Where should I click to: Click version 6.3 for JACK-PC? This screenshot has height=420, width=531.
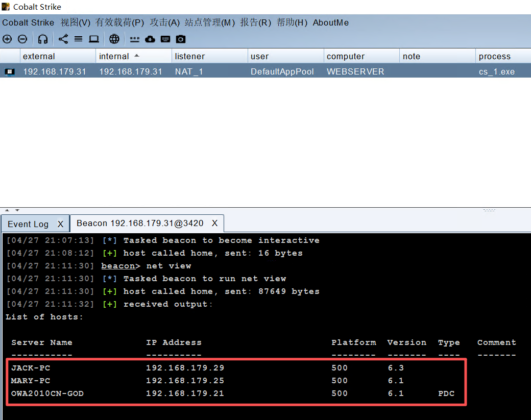coord(396,368)
